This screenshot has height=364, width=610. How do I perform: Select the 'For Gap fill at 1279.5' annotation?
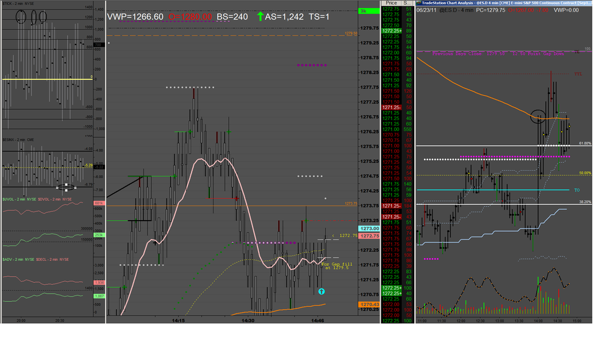point(337,266)
